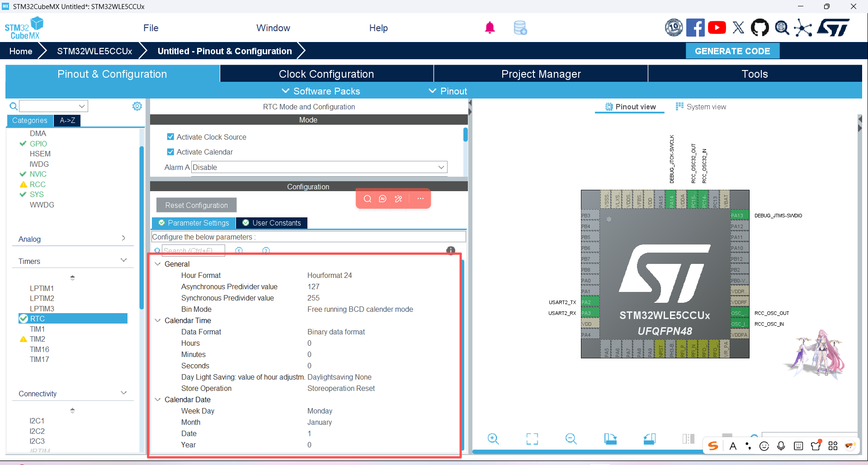The width and height of the screenshot is (868, 465).
Task: Click the IME microphone icon
Action: 781,446
